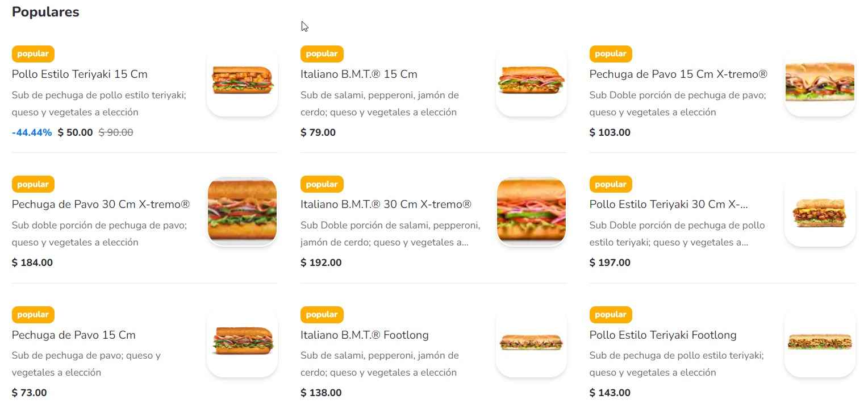The image size is (868, 412).
Task: Click the Italiano B.M.T.® 15 Cm sandwich image
Action: [531, 81]
